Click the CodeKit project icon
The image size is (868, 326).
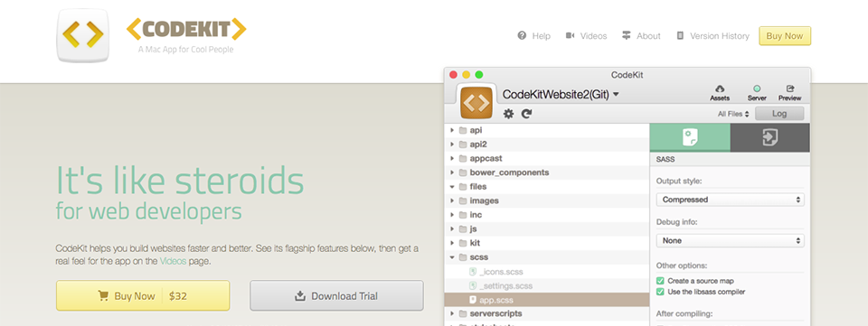pyautogui.click(x=476, y=102)
